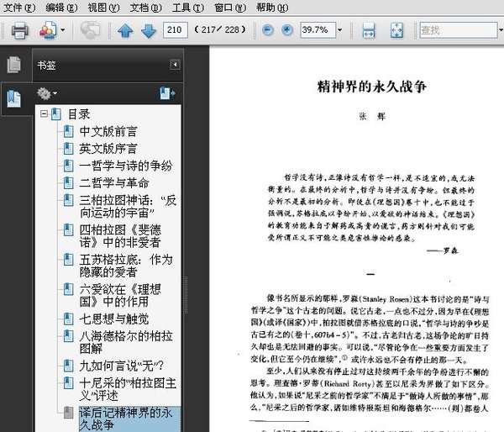Select the Bookmarks panel icon in sidebar
Image resolution: width=504 pixels, height=432 pixels.
(13, 98)
